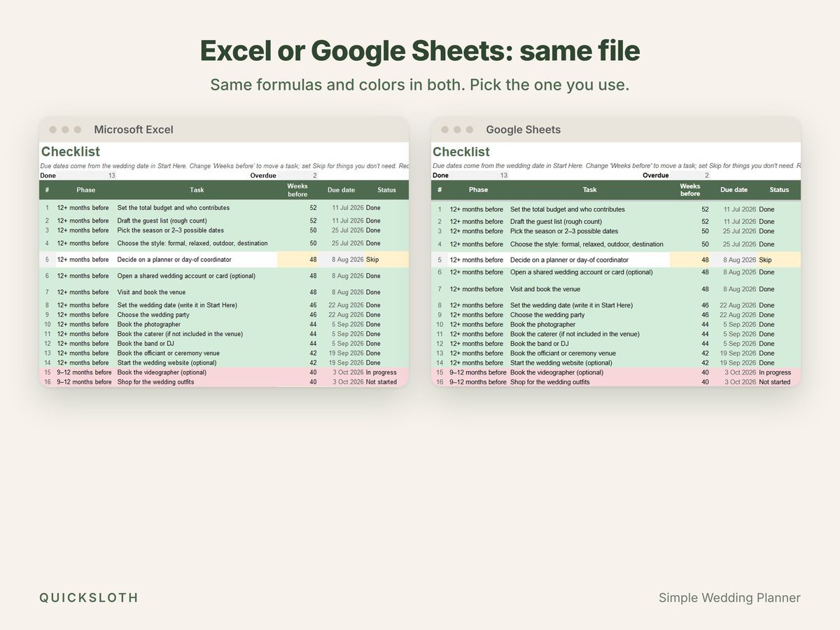The image size is (840, 630).
Task: Click the Microsoft Excel window title
Action: click(x=134, y=129)
